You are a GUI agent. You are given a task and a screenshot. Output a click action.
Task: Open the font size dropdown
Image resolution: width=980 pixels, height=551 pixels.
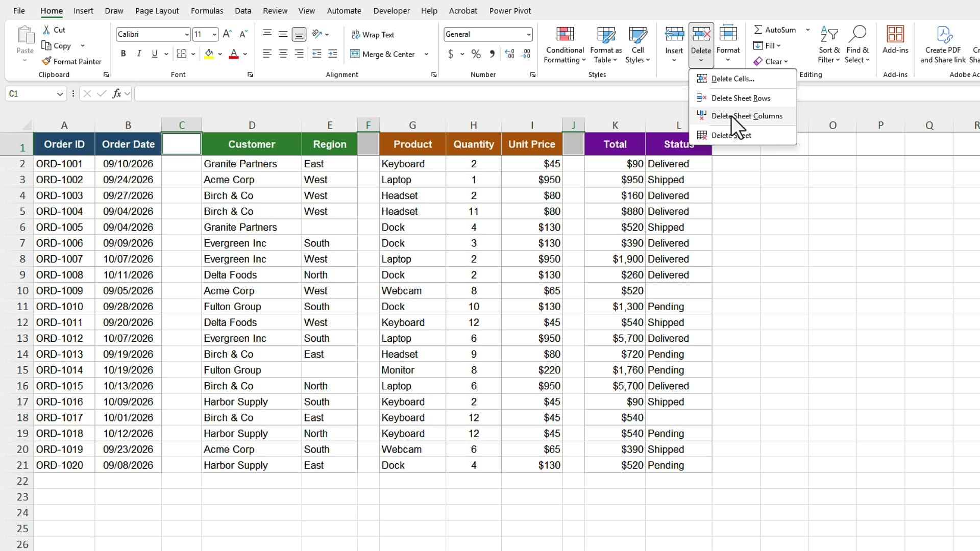click(x=214, y=34)
